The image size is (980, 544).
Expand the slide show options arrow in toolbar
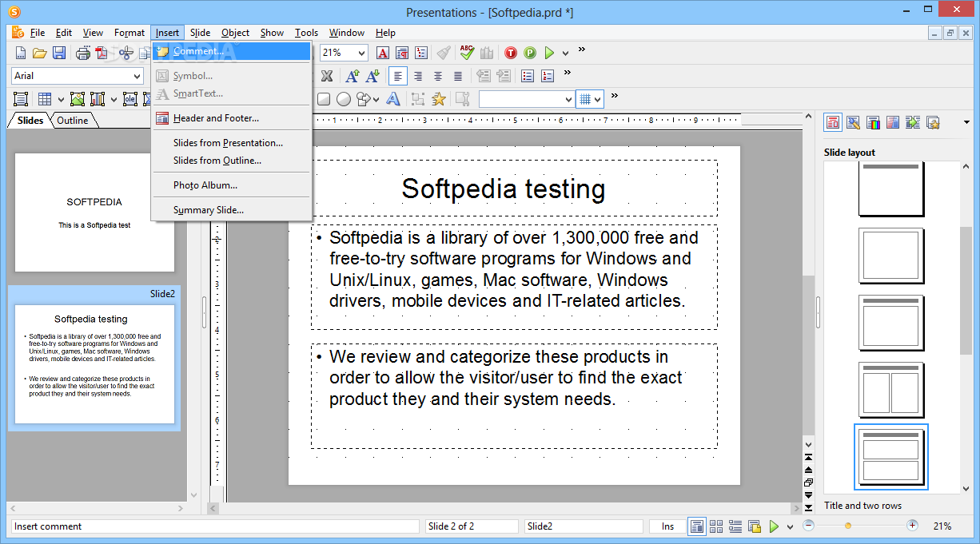[565, 54]
